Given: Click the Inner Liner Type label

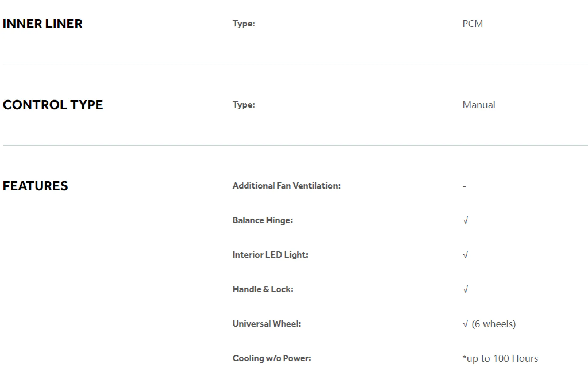Looking at the screenshot, I should click(244, 24).
